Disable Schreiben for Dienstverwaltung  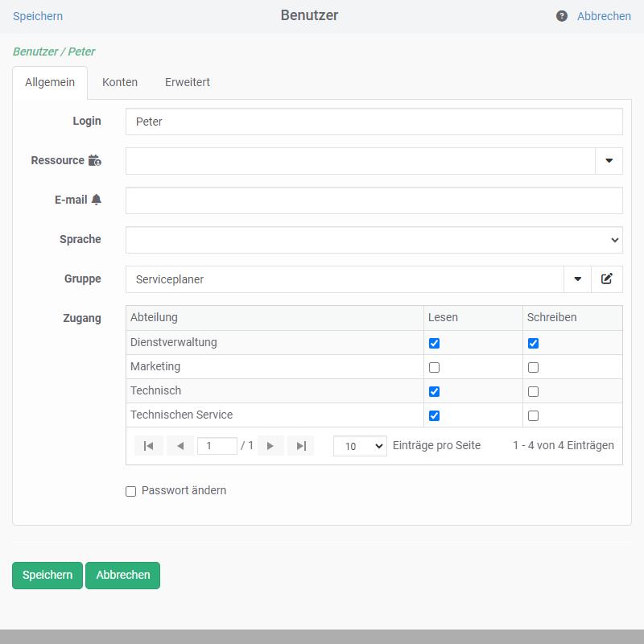pyautogui.click(x=533, y=343)
